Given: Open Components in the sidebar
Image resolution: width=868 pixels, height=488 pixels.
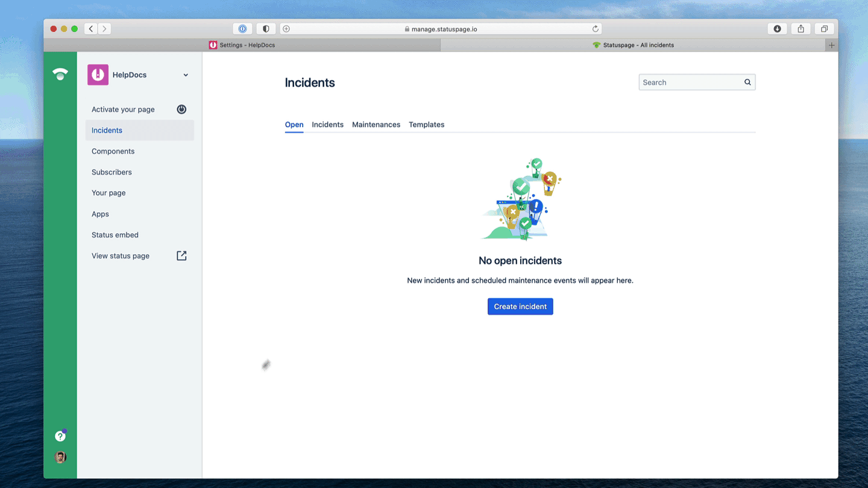Looking at the screenshot, I should pyautogui.click(x=139, y=151).
